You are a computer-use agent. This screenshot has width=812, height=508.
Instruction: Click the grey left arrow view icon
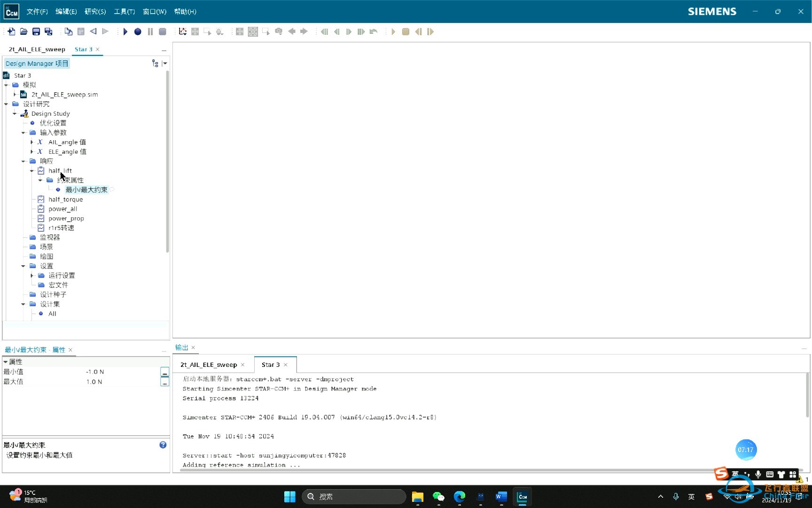pyautogui.click(x=291, y=32)
